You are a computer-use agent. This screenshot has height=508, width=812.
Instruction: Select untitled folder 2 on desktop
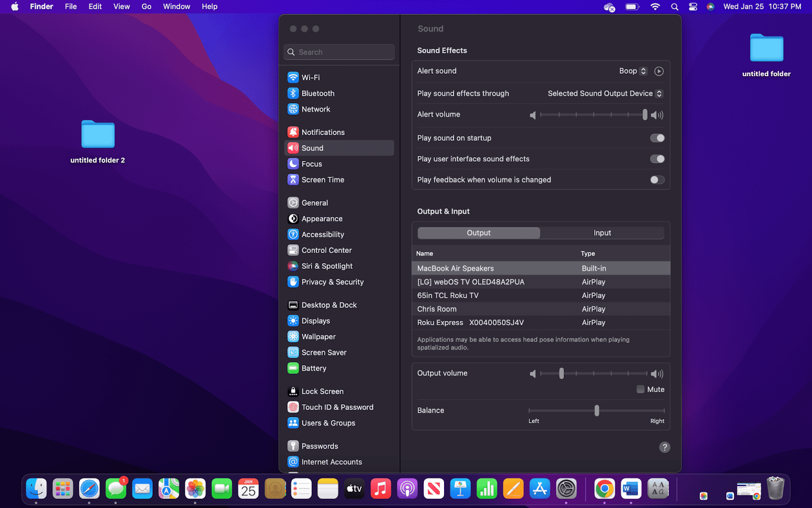[97, 142]
